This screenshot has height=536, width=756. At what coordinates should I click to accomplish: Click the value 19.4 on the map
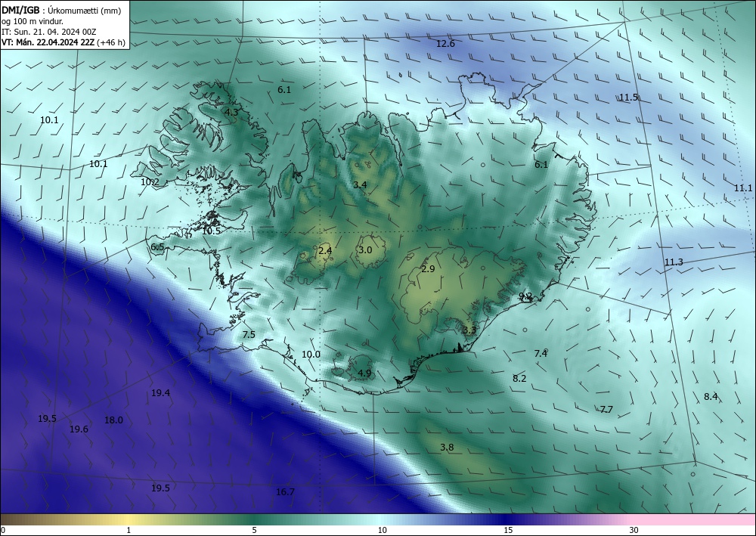coord(160,393)
